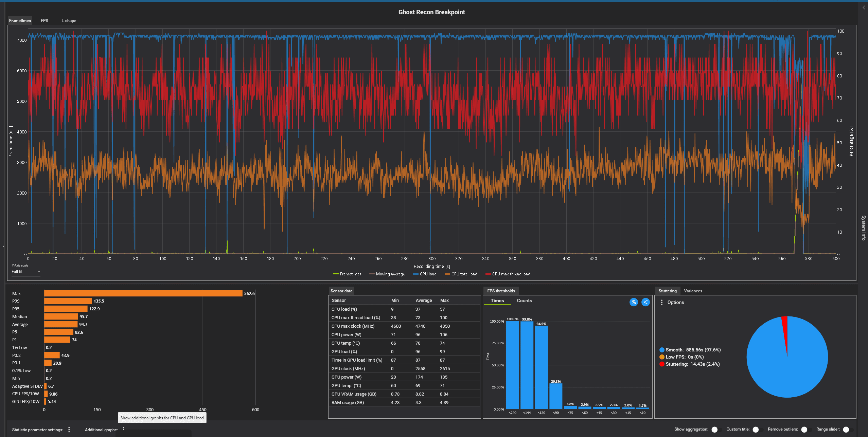This screenshot has height=437, width=868.
Task: Toggle GPU load series in the chart legend
Action: tap(425, 274)
